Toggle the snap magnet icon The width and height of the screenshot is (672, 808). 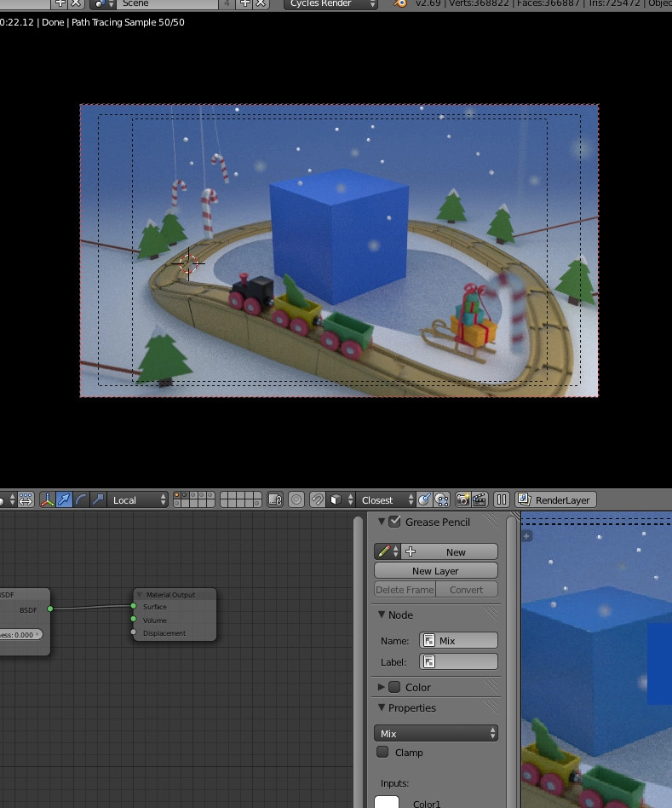tap(317, 499)
